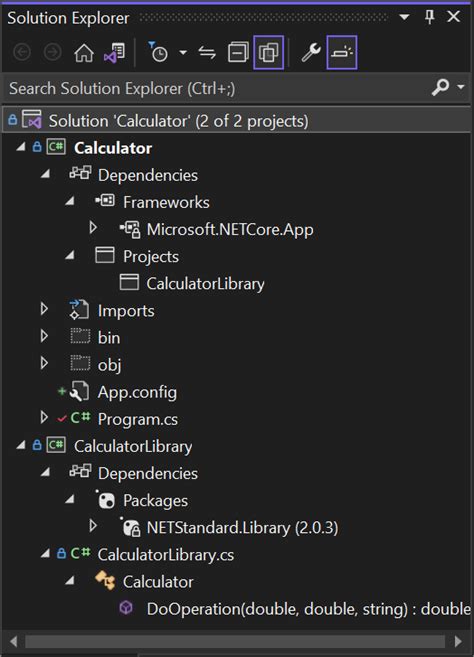This screenshot has height=657, width=474.
Task: Click the Collapse All toolbar icon
Action: tap(238, 53)
